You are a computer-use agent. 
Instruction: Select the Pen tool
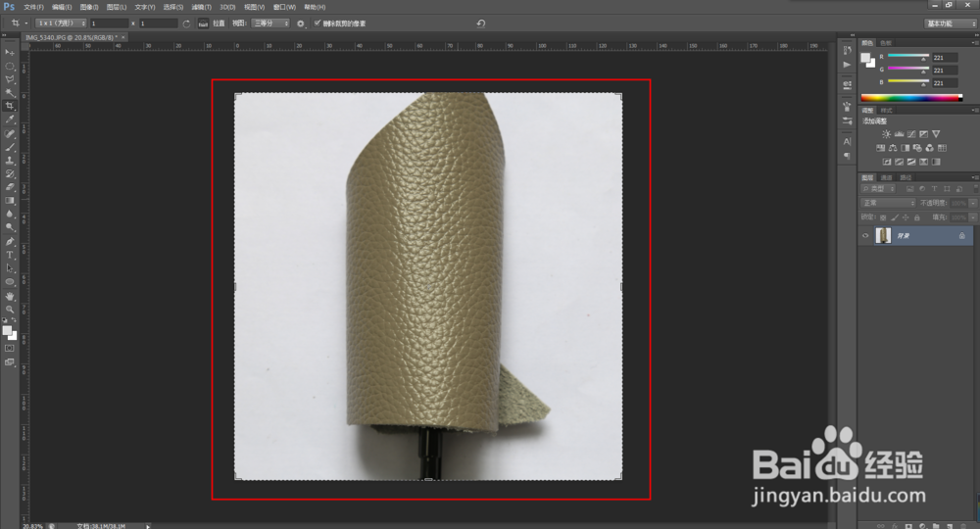pos(10,242)
